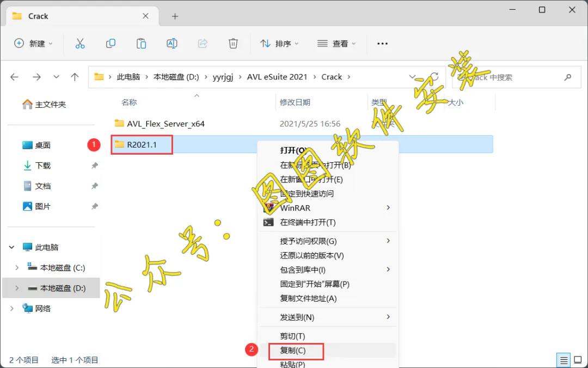Switch to details view in status bar
The image size is (588, 368).
[x=563, y=360]
